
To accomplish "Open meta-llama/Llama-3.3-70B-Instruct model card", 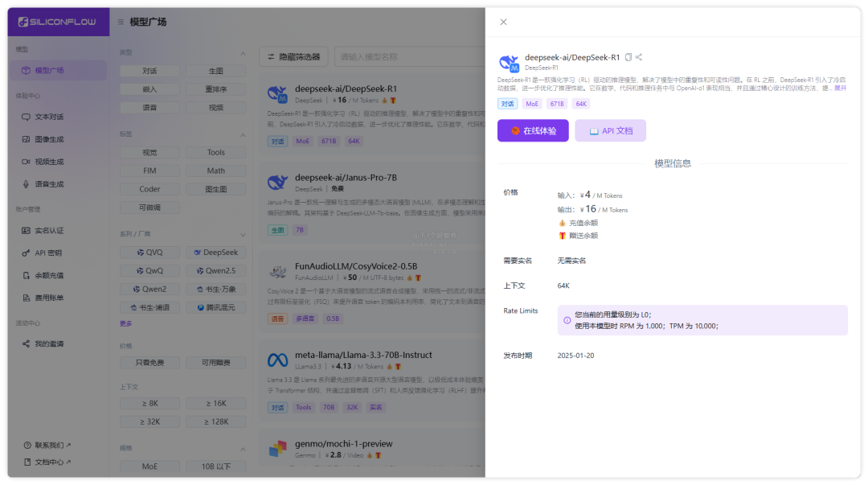I will (x=374, y=380).
